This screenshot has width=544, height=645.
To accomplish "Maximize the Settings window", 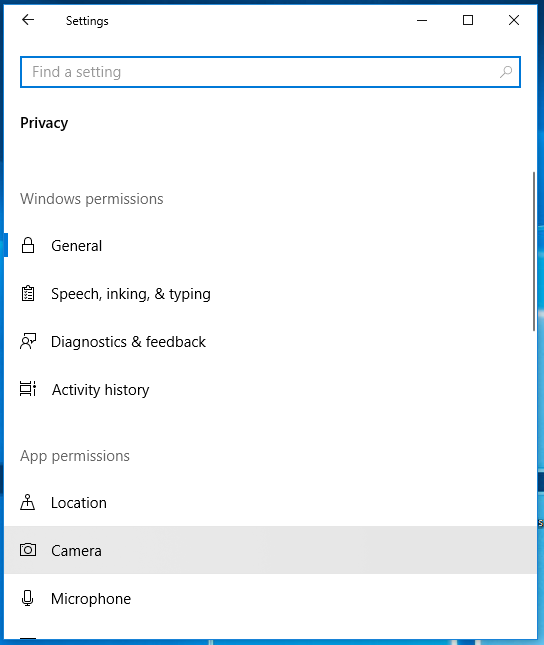I will pos(468,20).
